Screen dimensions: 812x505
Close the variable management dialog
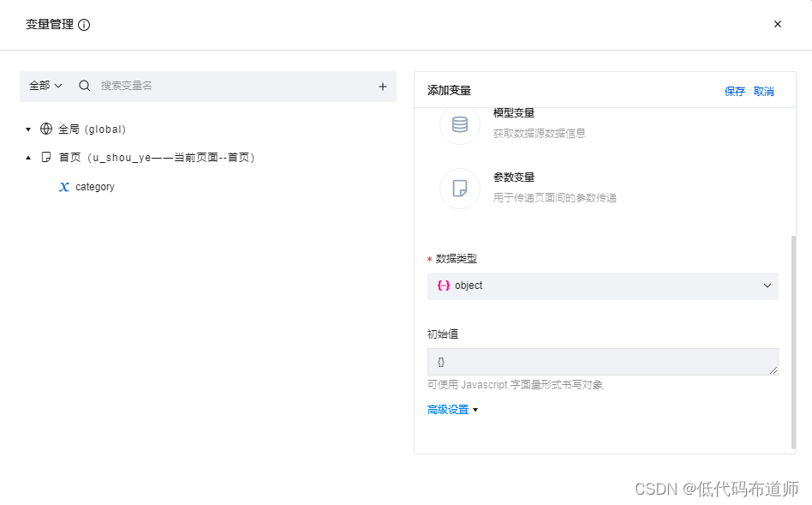point(777,24)
